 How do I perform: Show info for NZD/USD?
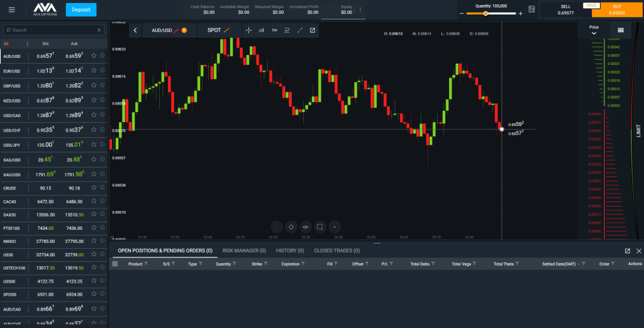click(103, 100)
